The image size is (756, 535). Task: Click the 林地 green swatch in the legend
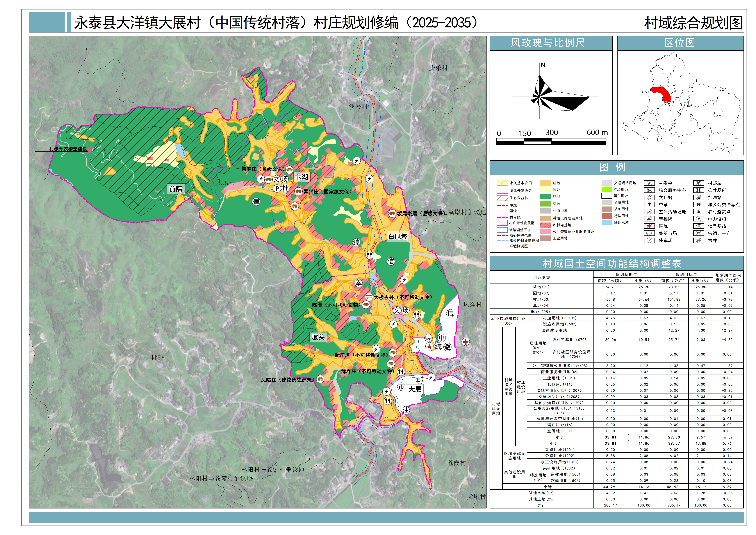click(546, 196)
